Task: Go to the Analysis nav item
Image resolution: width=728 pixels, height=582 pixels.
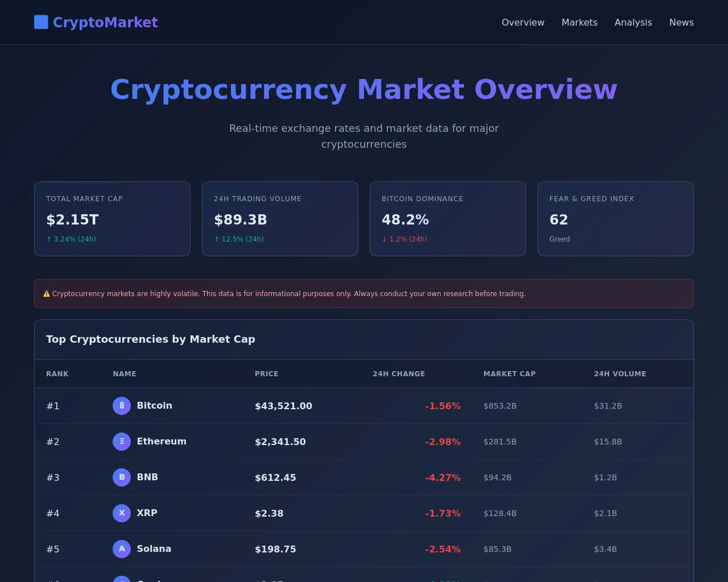Action: [x=633, y=22]
